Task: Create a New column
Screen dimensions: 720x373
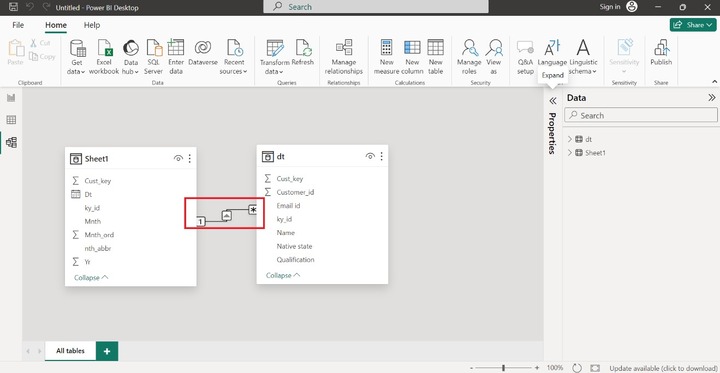Action: tap(412, 57)
